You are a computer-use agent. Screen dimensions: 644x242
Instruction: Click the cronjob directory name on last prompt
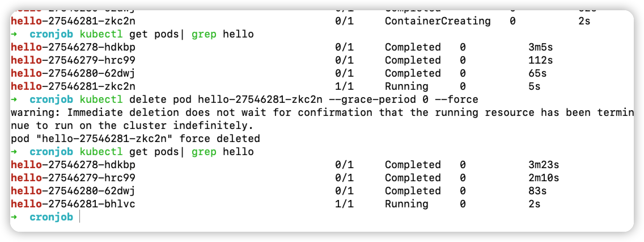click(51, 217)
